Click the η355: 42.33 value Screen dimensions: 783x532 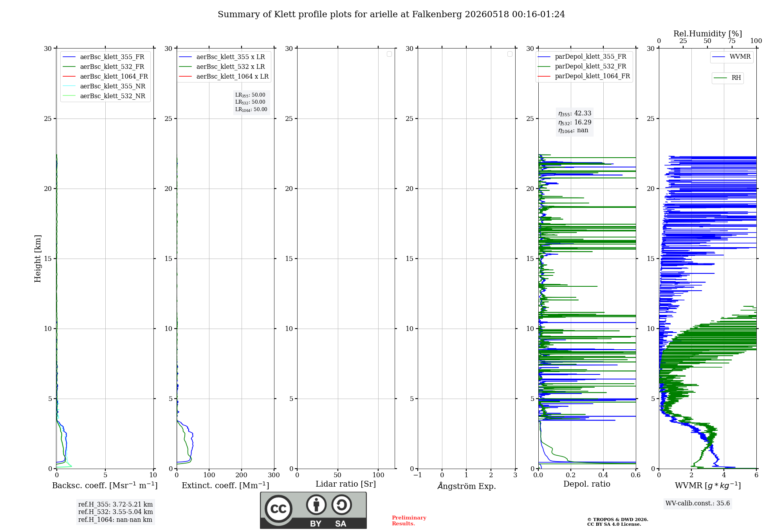click(x=575, y=113)
